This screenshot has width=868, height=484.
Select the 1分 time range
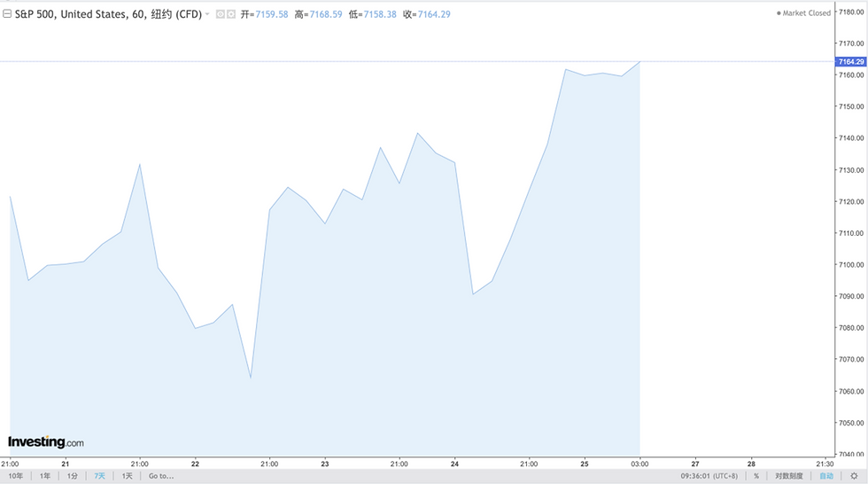[73, 476]
